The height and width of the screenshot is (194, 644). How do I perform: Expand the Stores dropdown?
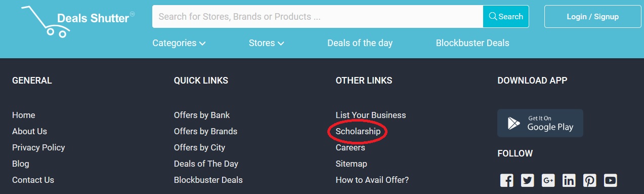coord(267,43)
